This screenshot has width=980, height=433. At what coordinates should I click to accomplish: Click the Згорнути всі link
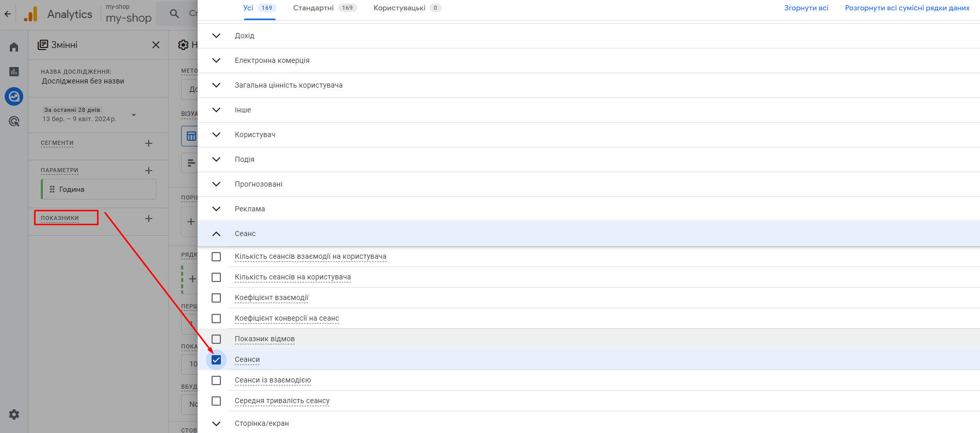[806, 8]
